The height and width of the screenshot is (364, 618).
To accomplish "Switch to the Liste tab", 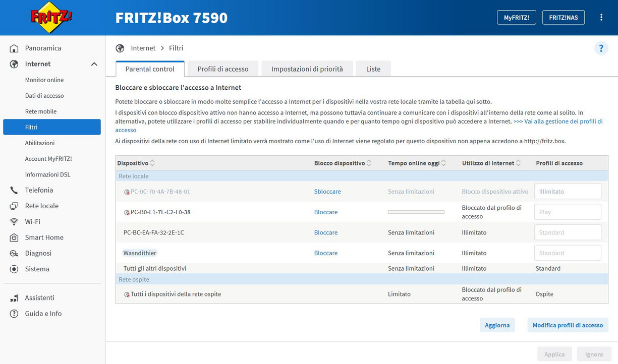I will pos(373,69).
